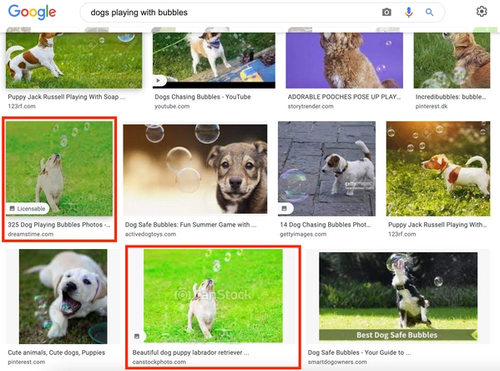
Task: Click the Licensable badge on dreamstime image
Action: [x=27, y=209]
